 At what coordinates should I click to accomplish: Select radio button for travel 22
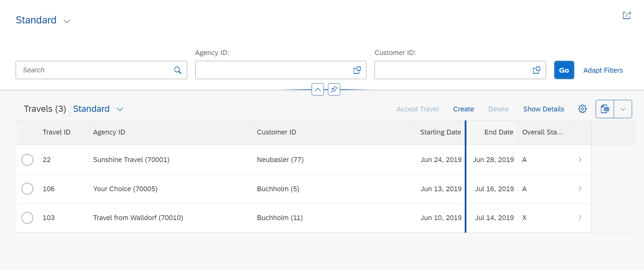[x=27, y=160]
